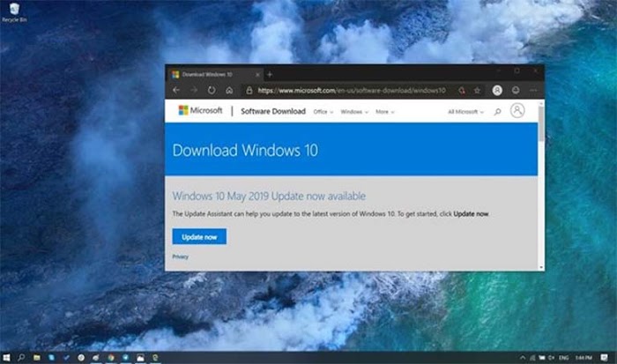Select the Download Windows 10 tab
This screenshot has width=617, height=364.
tap(216, 74)
